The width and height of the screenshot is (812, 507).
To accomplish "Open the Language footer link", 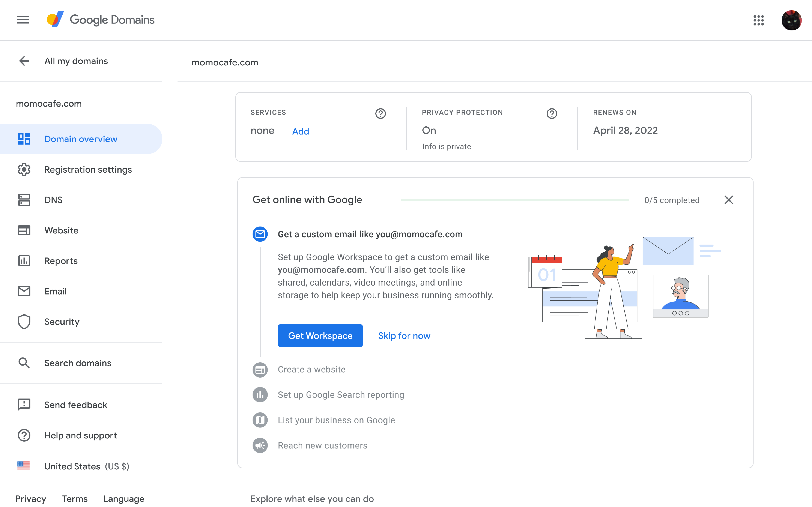I will point(124,499).
